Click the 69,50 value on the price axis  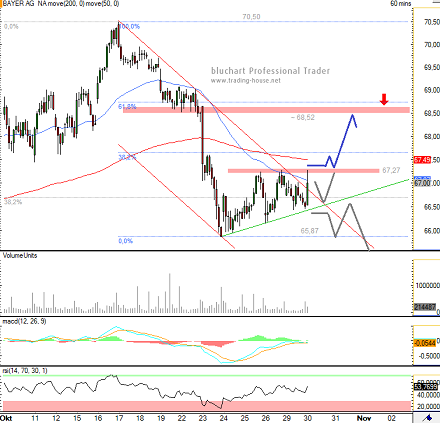click(432, 68)
